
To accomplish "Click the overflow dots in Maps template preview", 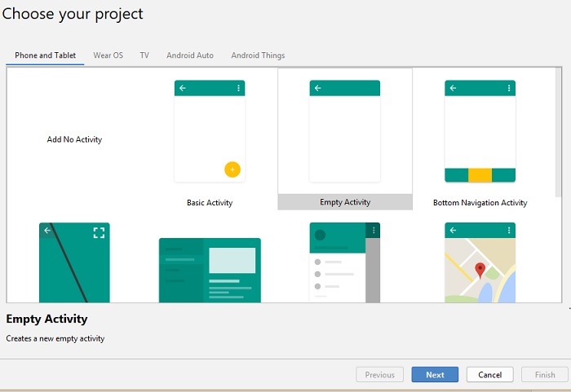I will (x=509, y=231).
